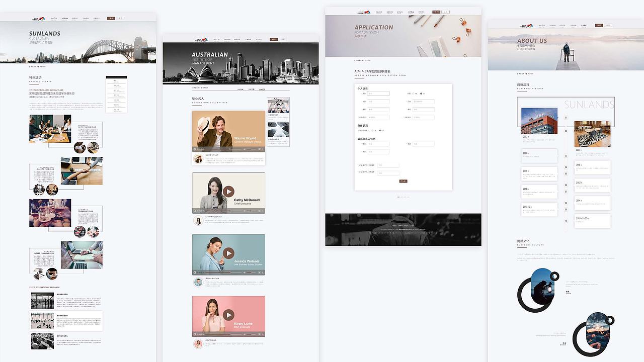Screen dimensions: 644x362
Task: Open the 2007 patterned-floor photo in Sunlands history
Action: point(592,134)
